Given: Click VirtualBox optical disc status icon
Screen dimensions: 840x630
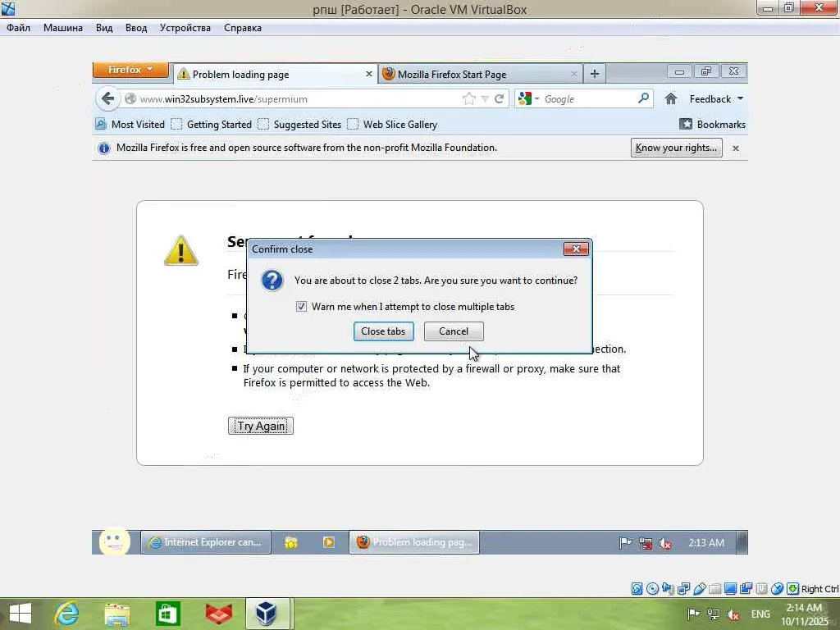Looking at the screenshot, I should coord(652,589).
